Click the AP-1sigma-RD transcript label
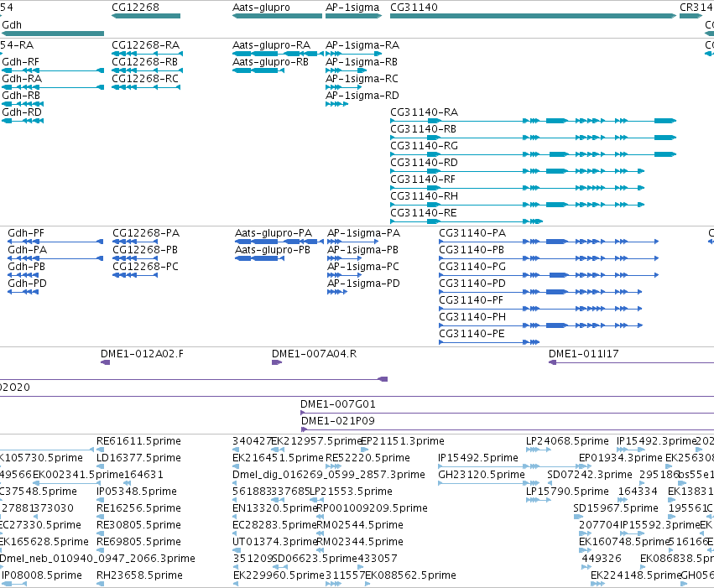 pyautogui.click(x=362, y=96)
